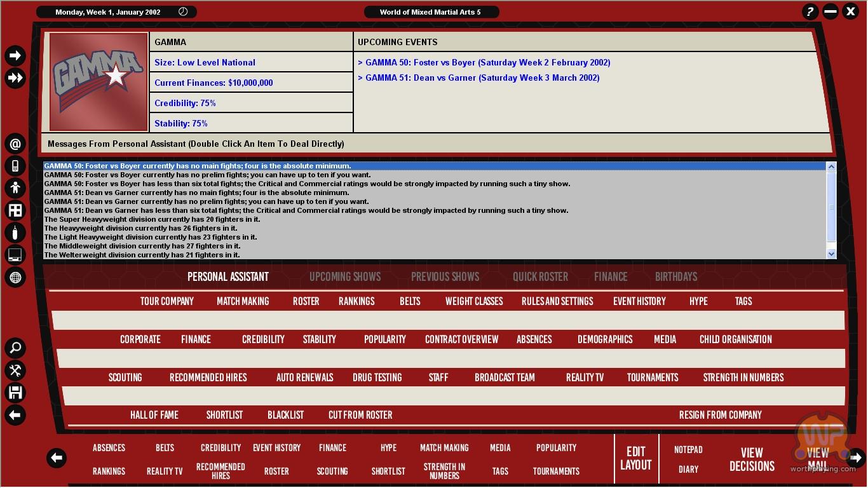Click the magnifying glass search icon
The width and height of the screenshot is (868, 488).
[15, 348]
